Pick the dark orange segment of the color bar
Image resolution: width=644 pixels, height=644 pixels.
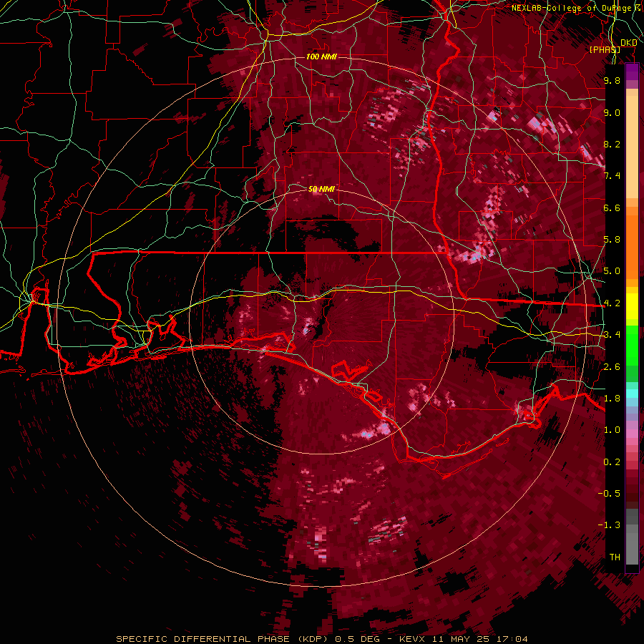coord(632,246)
